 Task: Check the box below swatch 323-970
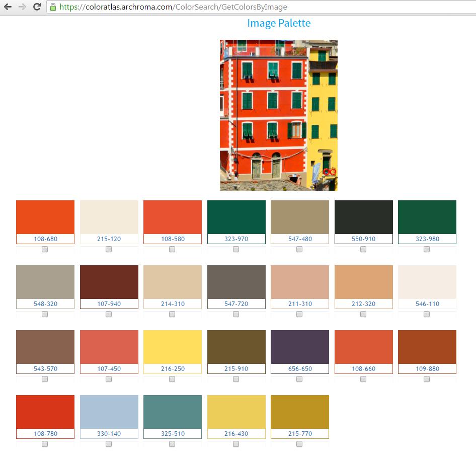236,249
